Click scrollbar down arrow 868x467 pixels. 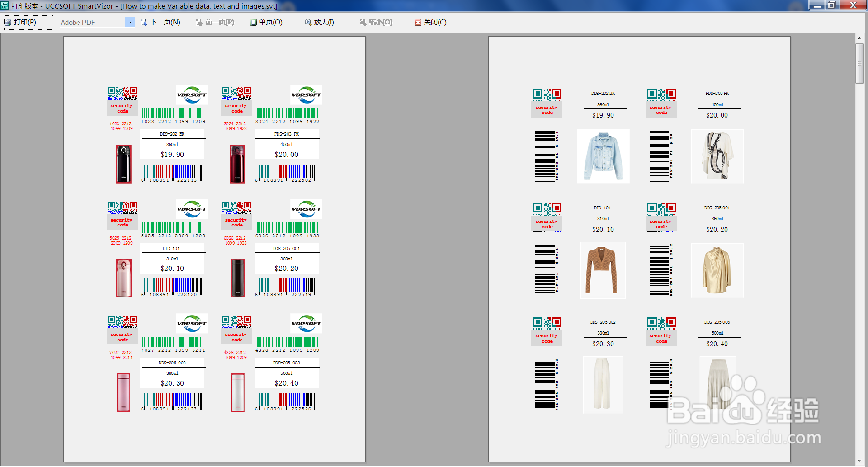(x=859, y=461)
